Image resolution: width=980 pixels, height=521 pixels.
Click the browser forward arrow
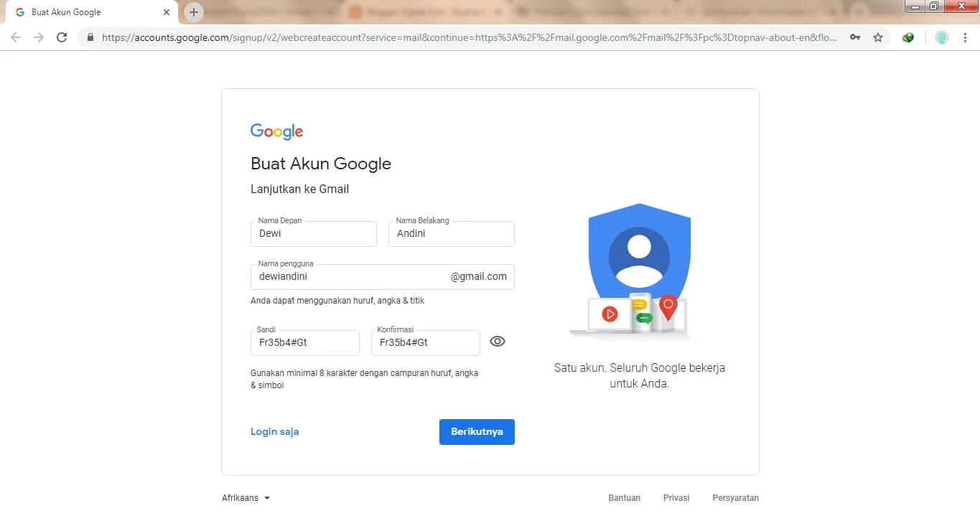(39, 37)
